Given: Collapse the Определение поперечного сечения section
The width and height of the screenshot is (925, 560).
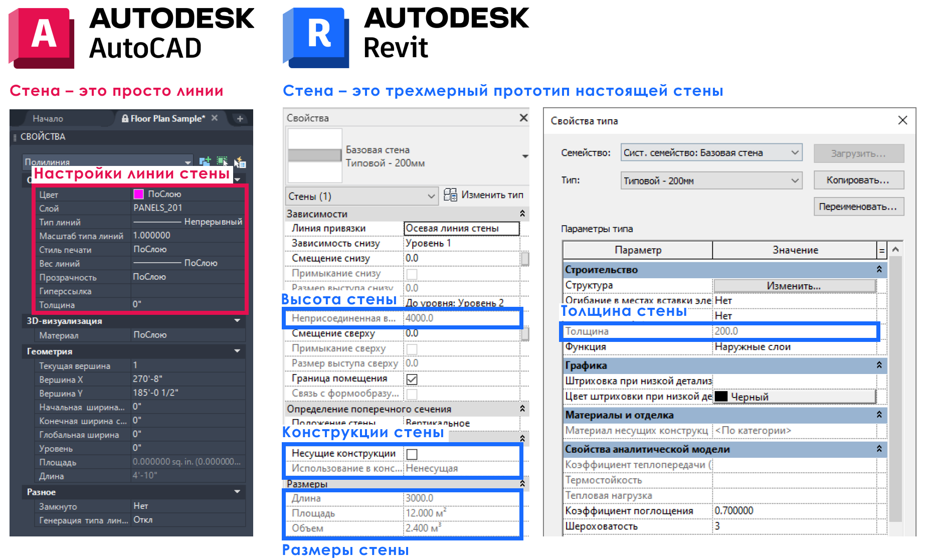Looking at the screenshot, I should (522, 409).
